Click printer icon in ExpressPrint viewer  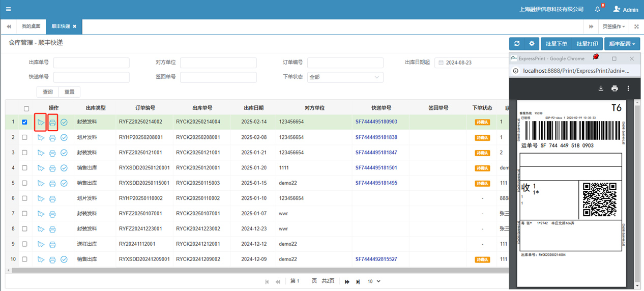[x=614, y=89]
